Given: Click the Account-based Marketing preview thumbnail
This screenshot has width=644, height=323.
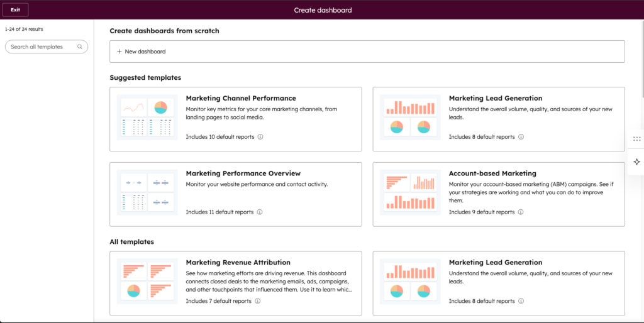Looking at the screenshot, I should (410, 192).
